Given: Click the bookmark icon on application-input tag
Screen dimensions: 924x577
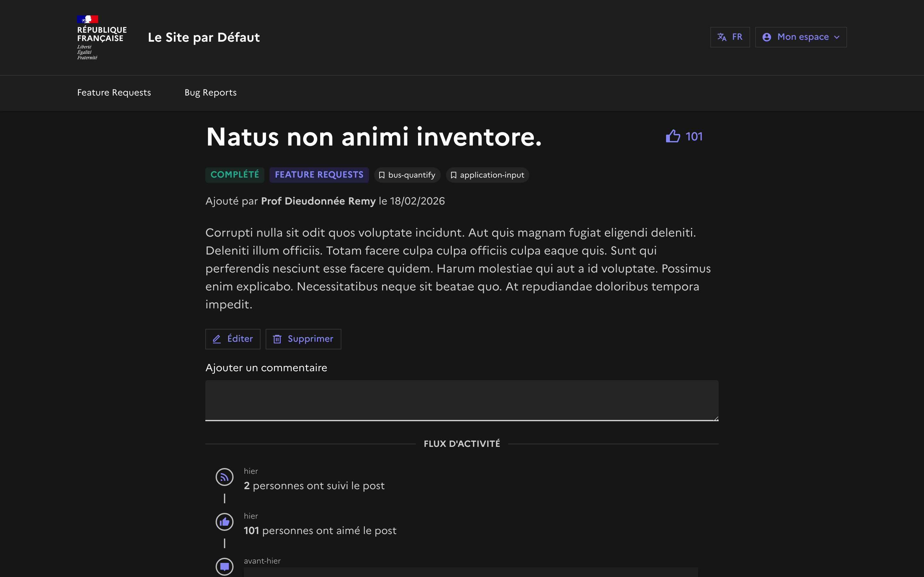Looking at the screenshot, I should (453, 175).
